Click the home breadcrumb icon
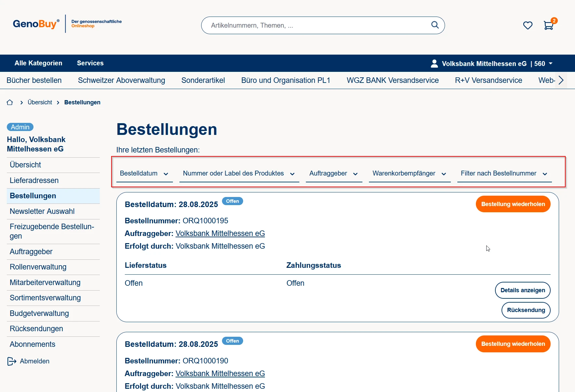Image resolution: width=575 pixels, height=392 pixels. (10, 102)
